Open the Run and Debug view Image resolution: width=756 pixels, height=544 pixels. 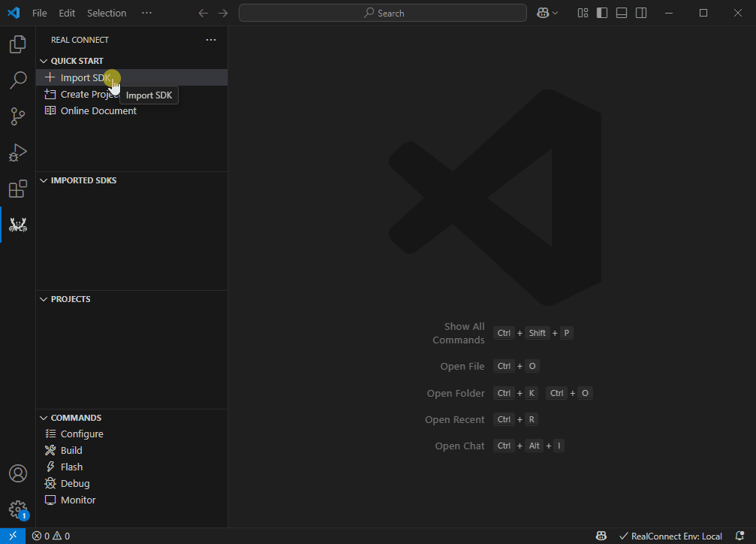coord(18,153)
